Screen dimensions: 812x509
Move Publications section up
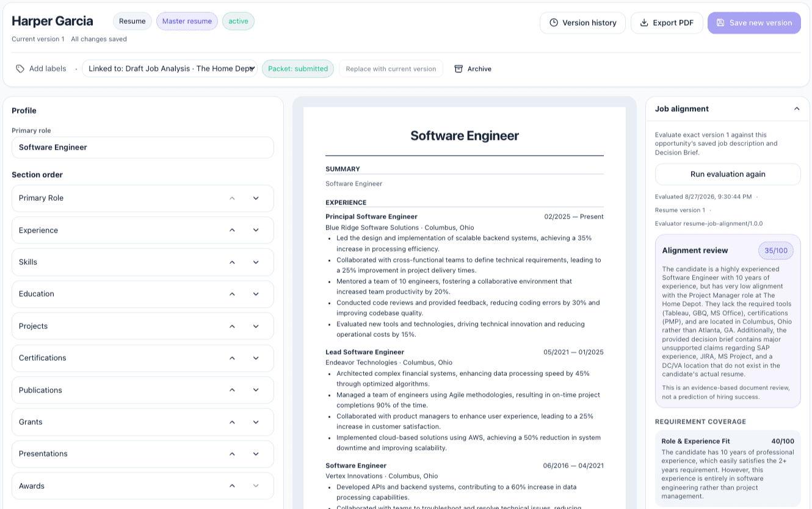pyautogui.click(x=232, y=390)
